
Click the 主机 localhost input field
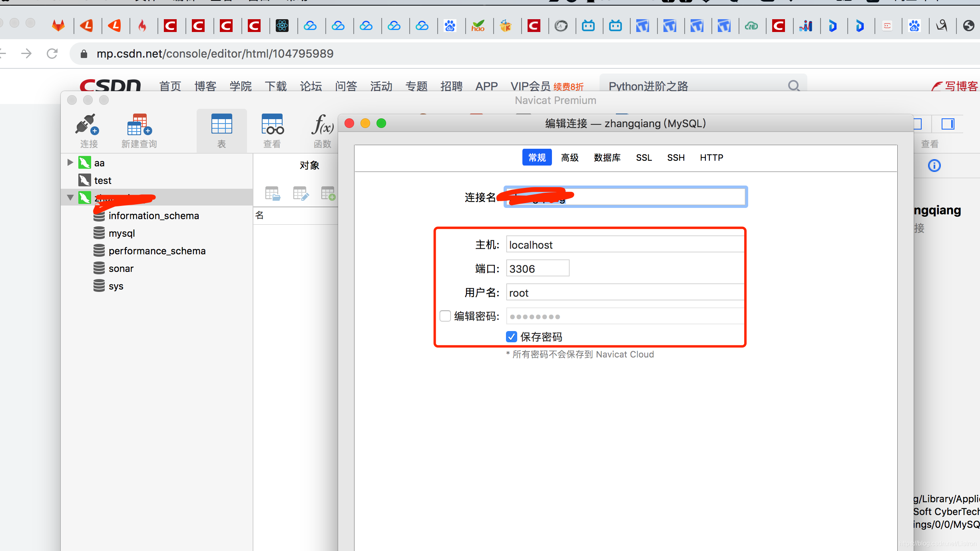625,244
